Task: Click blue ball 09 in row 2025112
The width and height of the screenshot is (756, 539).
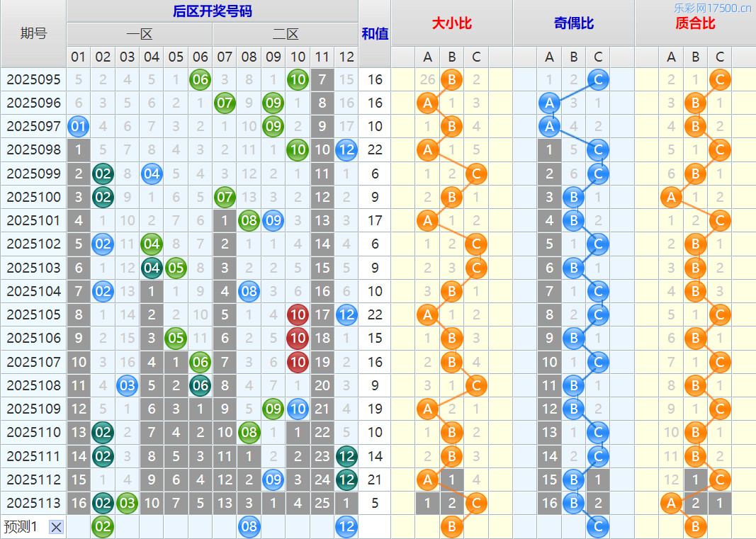Action: 273,480
